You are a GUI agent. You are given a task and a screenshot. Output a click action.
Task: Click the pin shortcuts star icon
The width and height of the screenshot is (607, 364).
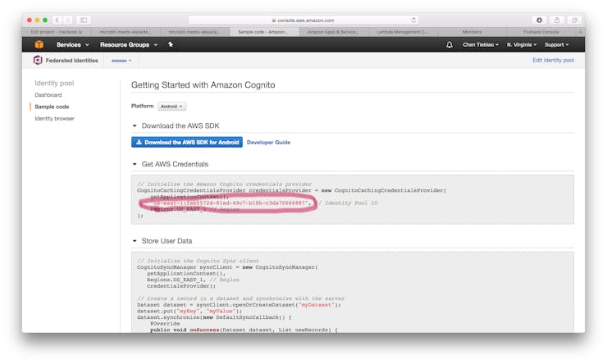click(x=171, y=44)
